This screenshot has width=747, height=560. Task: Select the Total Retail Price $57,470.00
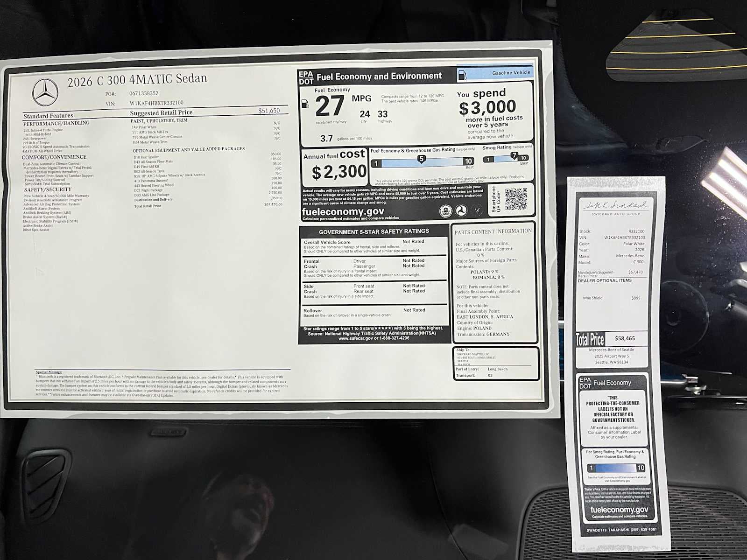273,204
